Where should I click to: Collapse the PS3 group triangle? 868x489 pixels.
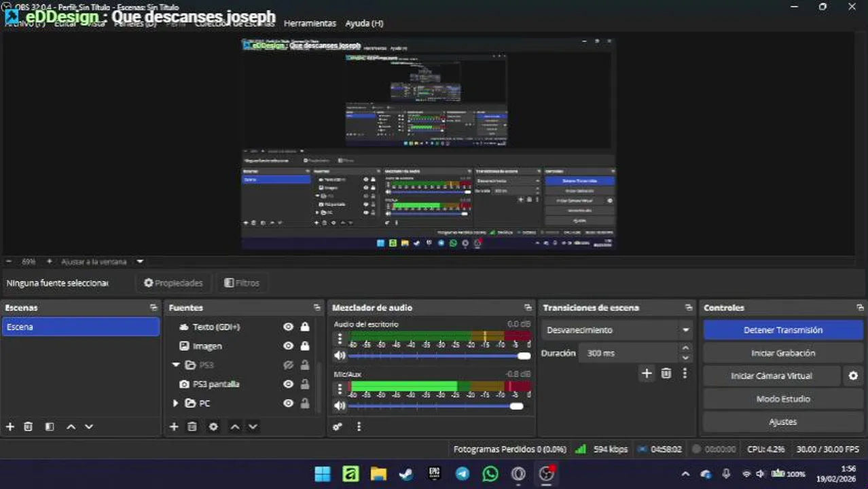tap(176, 365)
